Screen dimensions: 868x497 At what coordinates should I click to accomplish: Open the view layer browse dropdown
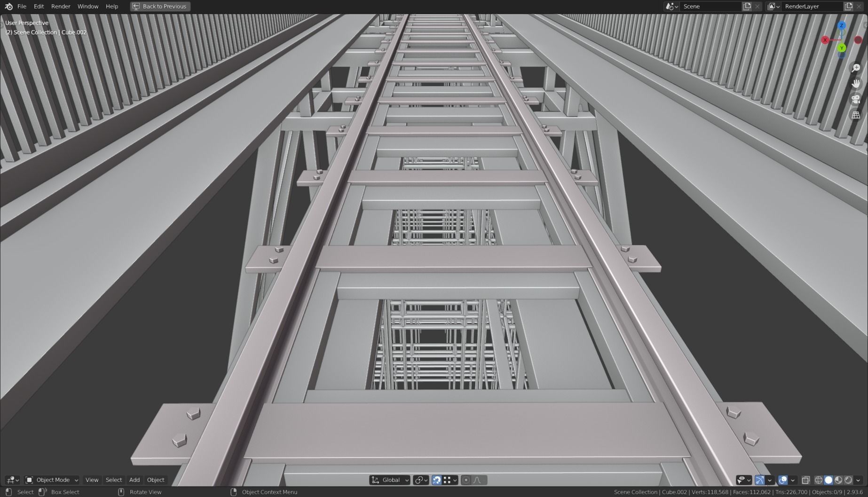[773, 6]
